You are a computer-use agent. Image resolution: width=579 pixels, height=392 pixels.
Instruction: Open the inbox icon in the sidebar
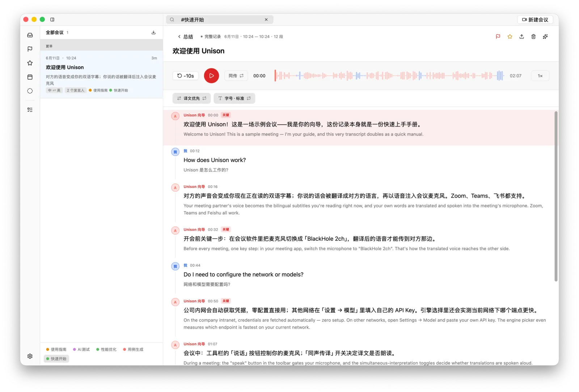tap(30, 35)
